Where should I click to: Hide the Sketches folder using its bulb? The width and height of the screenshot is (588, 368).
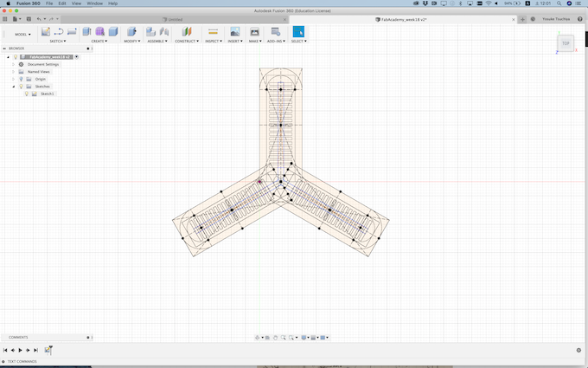22,87
